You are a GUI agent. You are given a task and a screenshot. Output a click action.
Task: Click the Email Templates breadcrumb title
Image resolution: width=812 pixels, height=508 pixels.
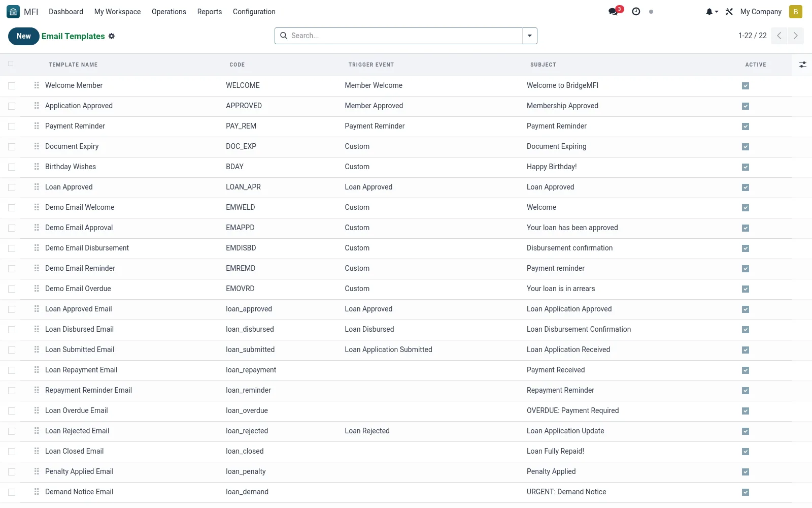73,36
